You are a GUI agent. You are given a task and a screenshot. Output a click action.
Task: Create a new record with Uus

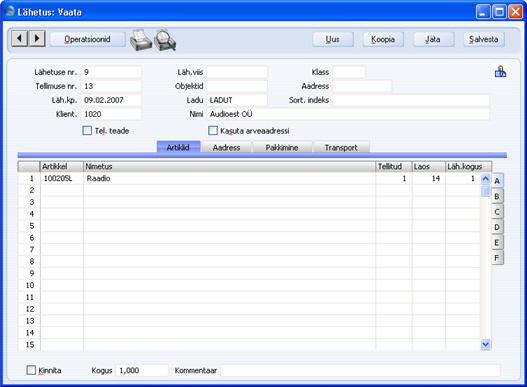point(333,39)
